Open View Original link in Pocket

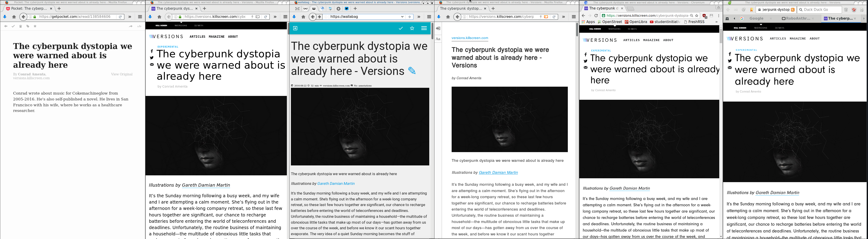122,74
